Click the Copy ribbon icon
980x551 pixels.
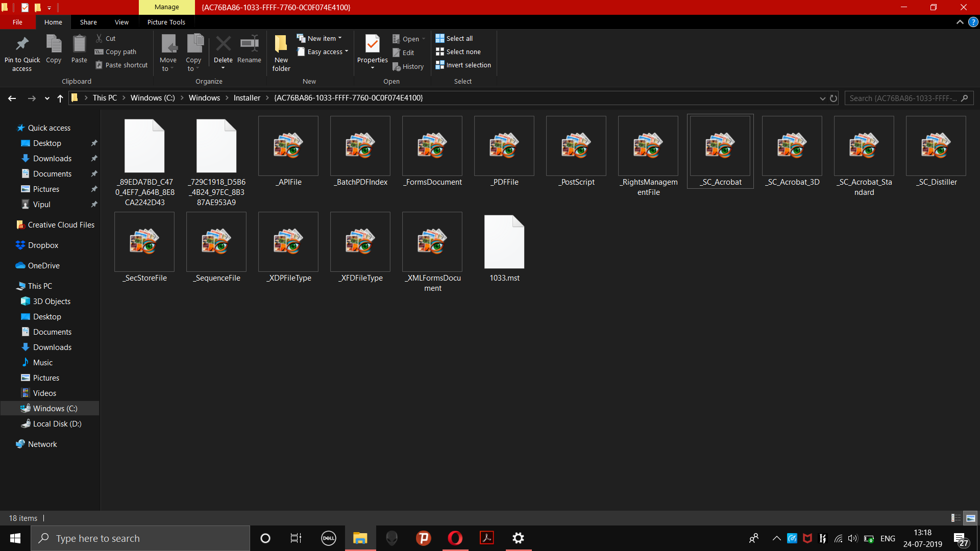click(x=54, y=44)
